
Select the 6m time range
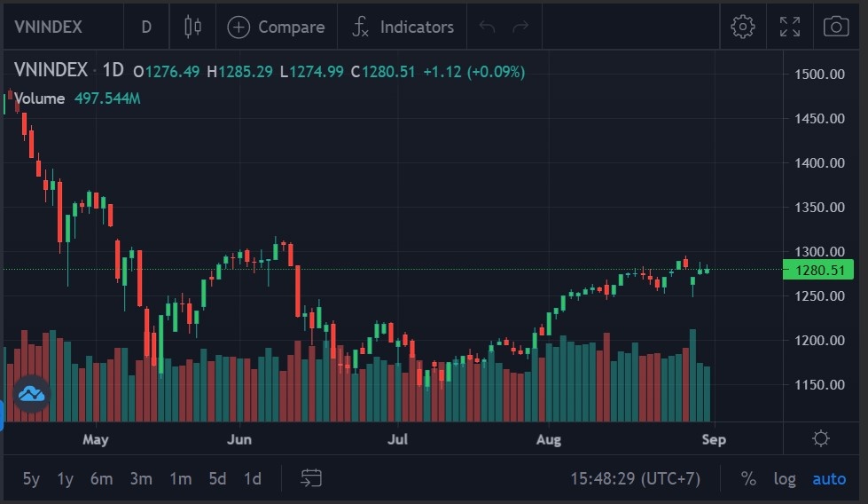pos(101,478)
